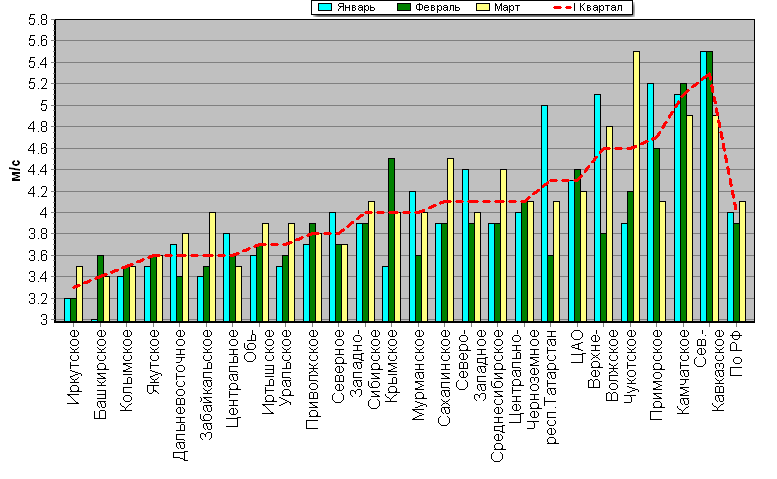
Task: Click the green Февраль bar for Крымское
Action: point(391,240)
